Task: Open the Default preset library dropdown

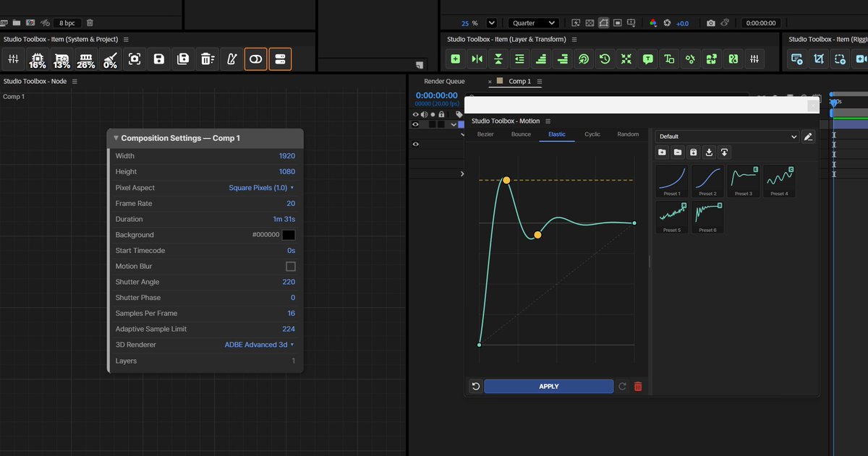Action: [727, 136]
